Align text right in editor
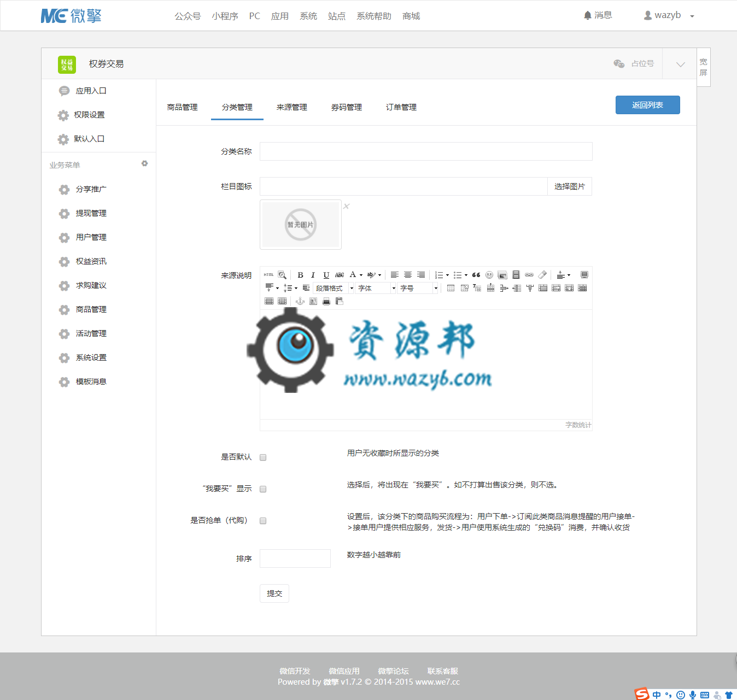Screen dimensions: 737x700 pos(421,275)
